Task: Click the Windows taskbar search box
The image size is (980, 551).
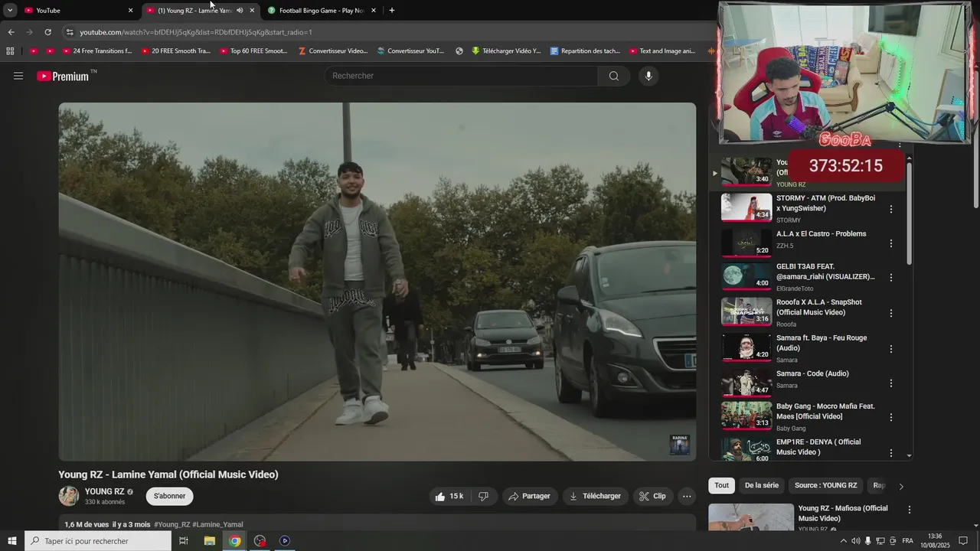Action: [x=98, y=541]
